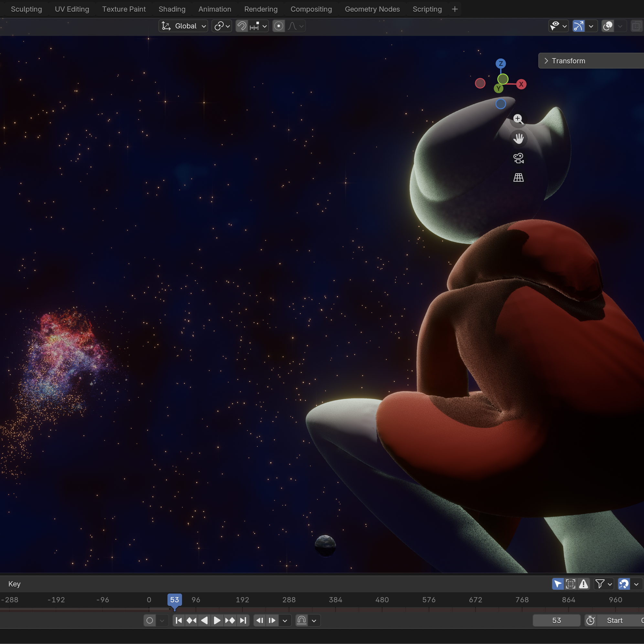Click the zoom viewport magnifier icon
Viewport: 644px width, 644px height.
tap(518, 119)
